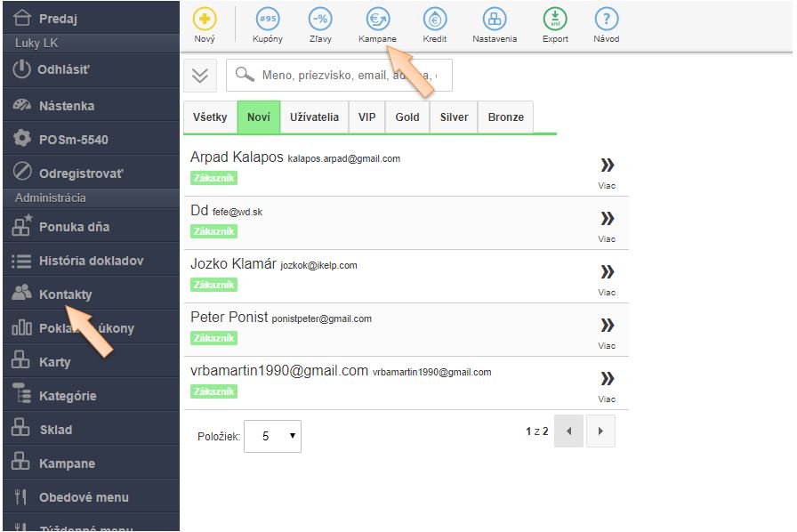Viewport: 797px width, 532px height.
Task: Open the Návod help icon
Action: (x=606, y=20)
